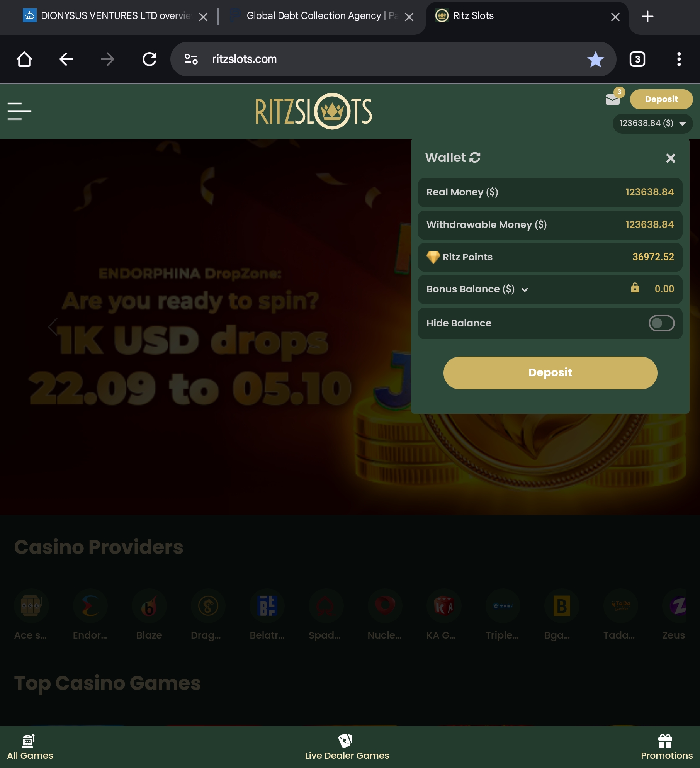This screenshot has height=768, width=700.
Task: Open the tab switcher showing 3 tabs
Action: 637,59
